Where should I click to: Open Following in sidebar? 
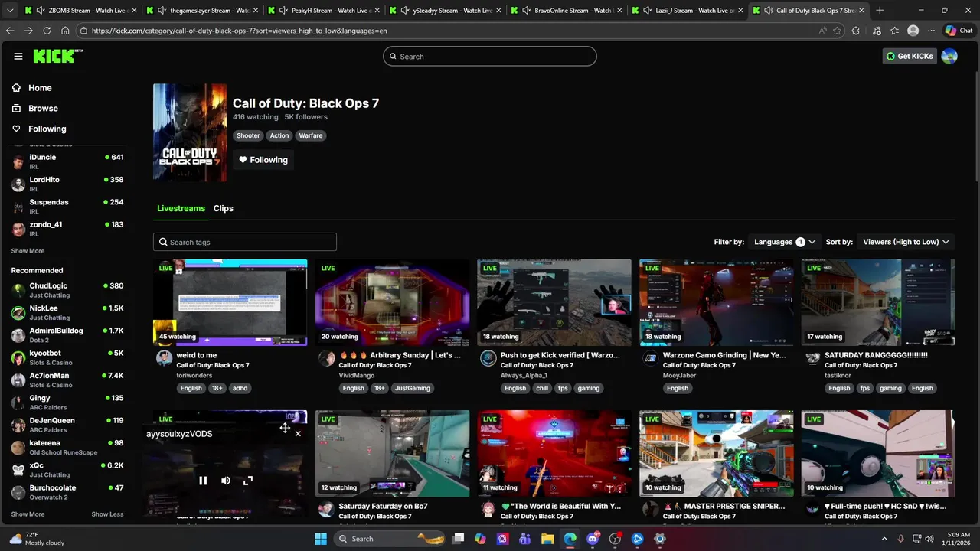point(47,129)
